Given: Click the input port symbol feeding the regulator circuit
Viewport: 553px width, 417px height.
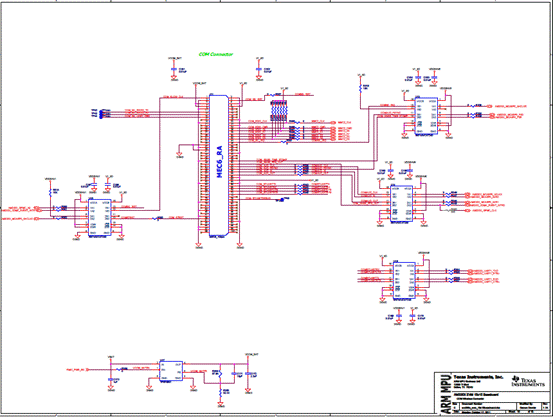Looking at the screenshot, I should coord(87,370).
